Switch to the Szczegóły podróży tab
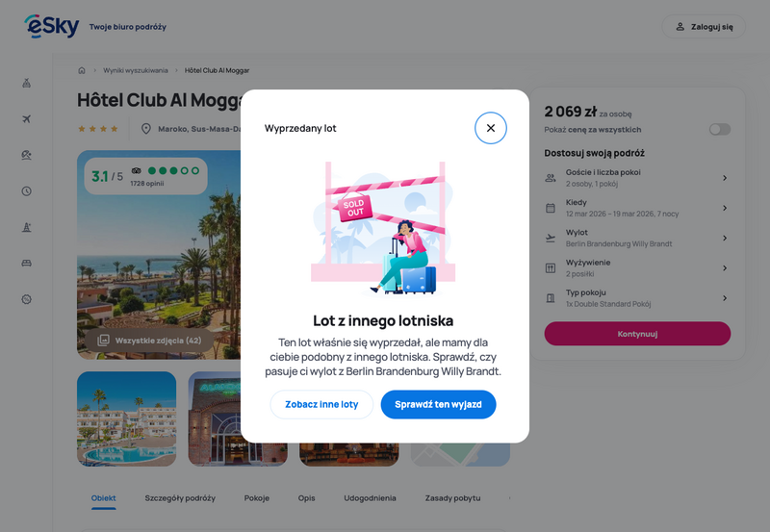This screenshot has width=770, height=532. [x=180, y=497]
